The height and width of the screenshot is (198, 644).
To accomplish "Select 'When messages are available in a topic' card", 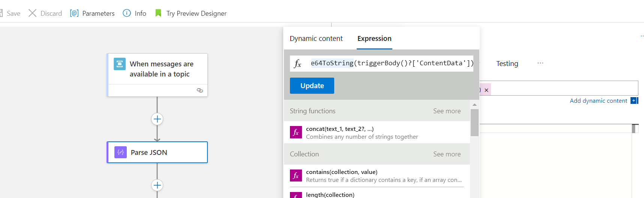I will (x=157, y=75).
